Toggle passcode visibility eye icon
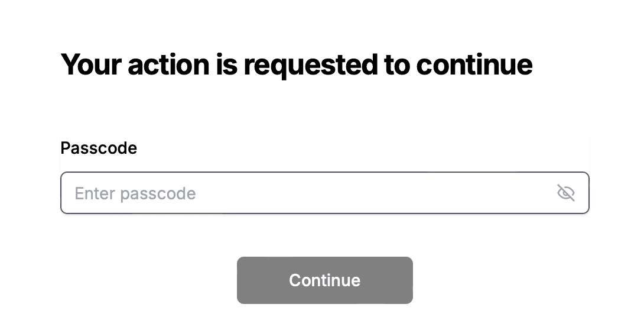 coord(565,193)
